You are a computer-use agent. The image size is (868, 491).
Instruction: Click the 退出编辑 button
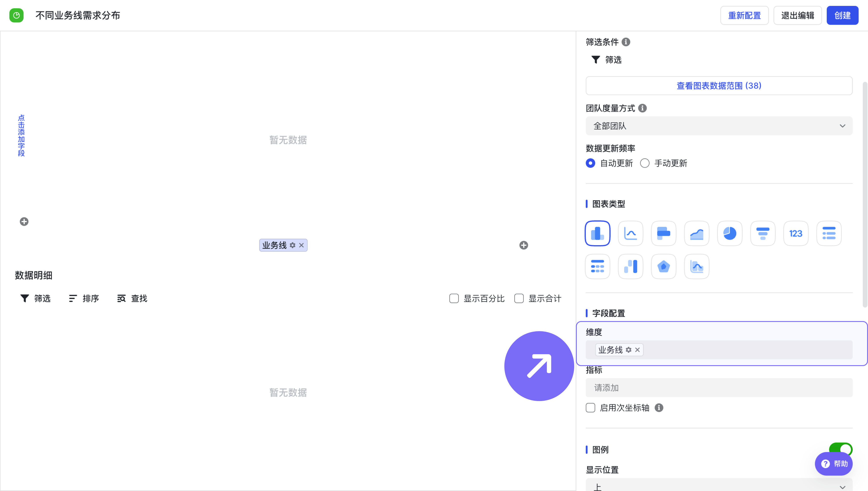point(797,16)
